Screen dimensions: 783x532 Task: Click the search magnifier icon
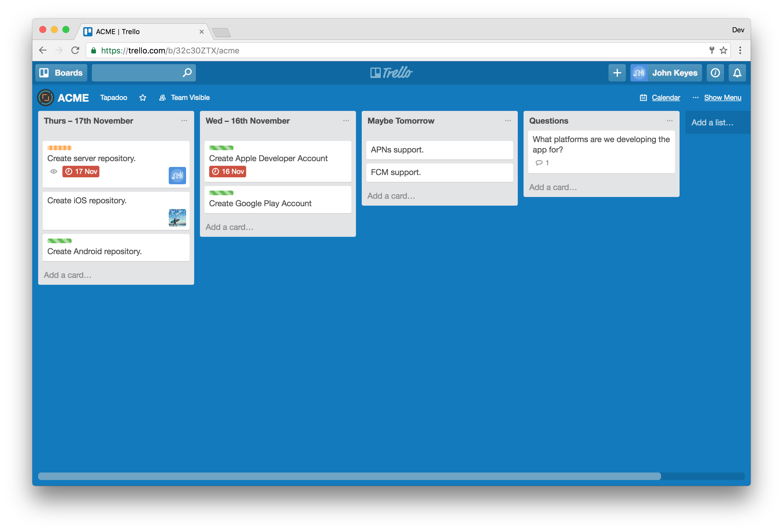click(187, 73)
